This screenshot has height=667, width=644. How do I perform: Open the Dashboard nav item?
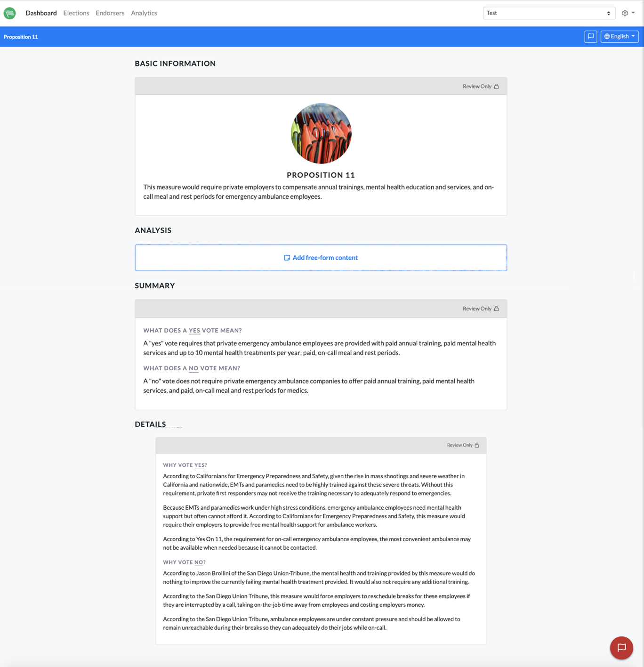[x=41, y=13]
